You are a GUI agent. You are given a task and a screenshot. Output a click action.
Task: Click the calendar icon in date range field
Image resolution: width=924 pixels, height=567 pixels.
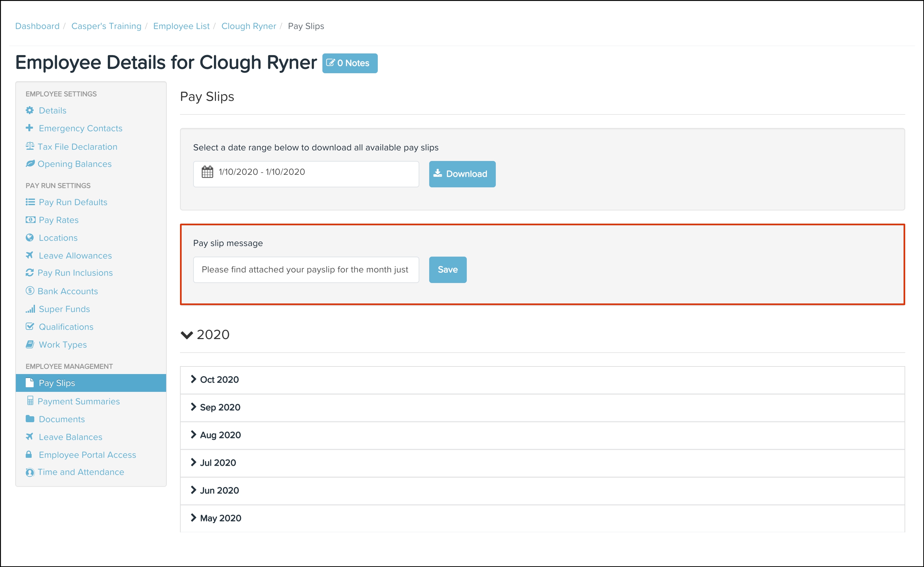207,172
